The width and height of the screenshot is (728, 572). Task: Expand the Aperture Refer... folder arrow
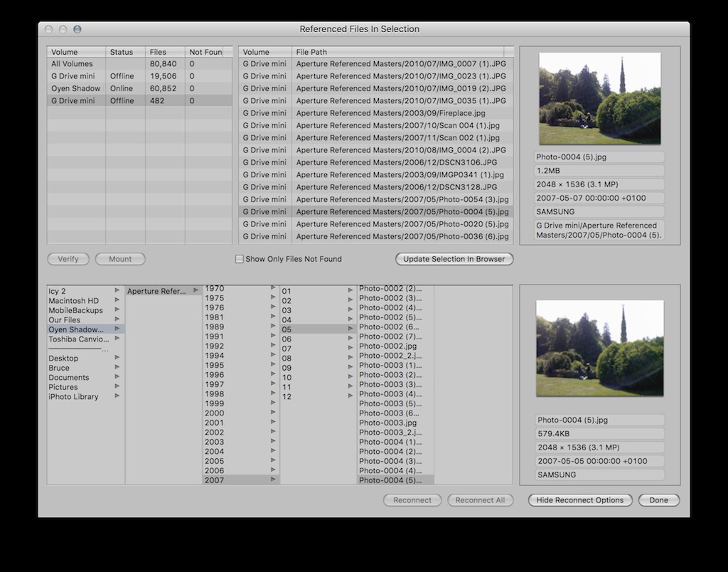click(196, 290)
